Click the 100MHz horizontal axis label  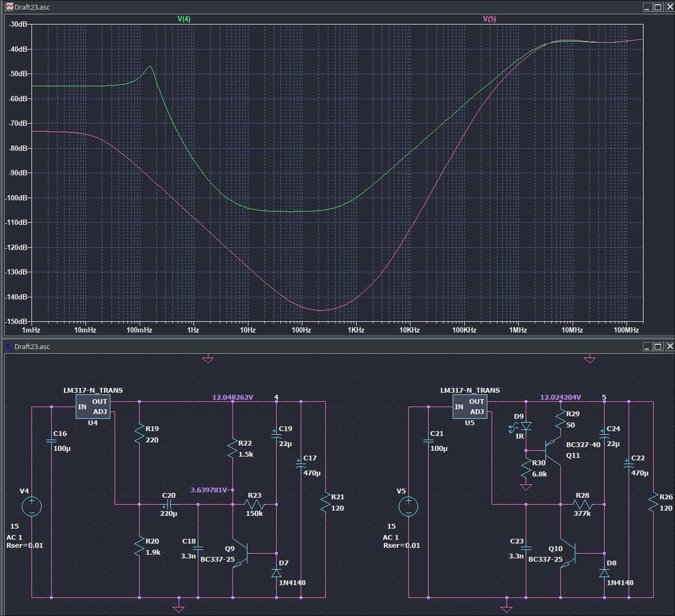(626, 330)
